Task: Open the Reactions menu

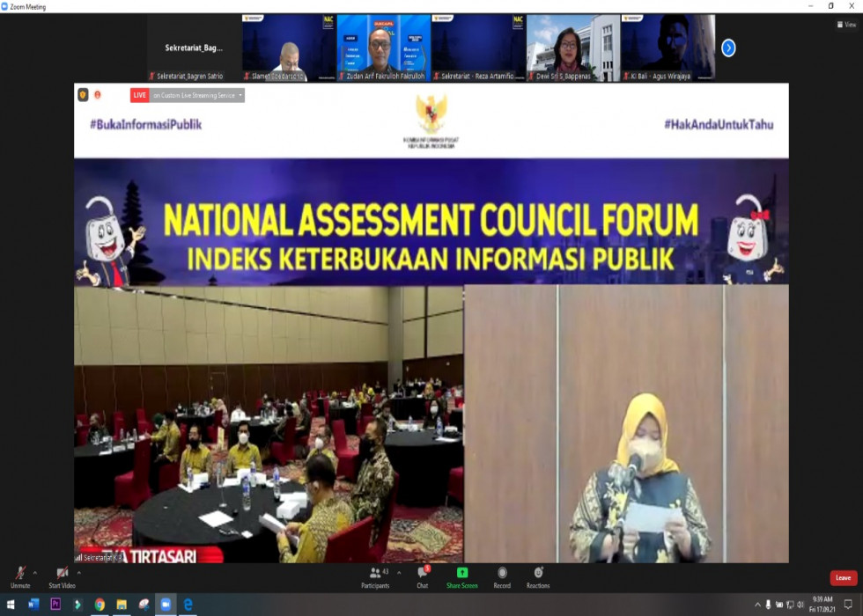Action: pos(538,573)
